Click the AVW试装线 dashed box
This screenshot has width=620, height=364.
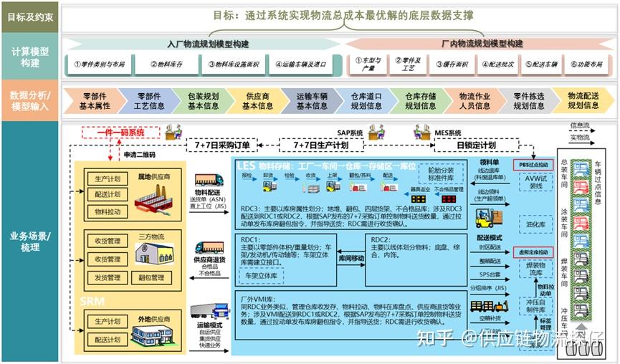pyautogui.click(x=535, y=182)
